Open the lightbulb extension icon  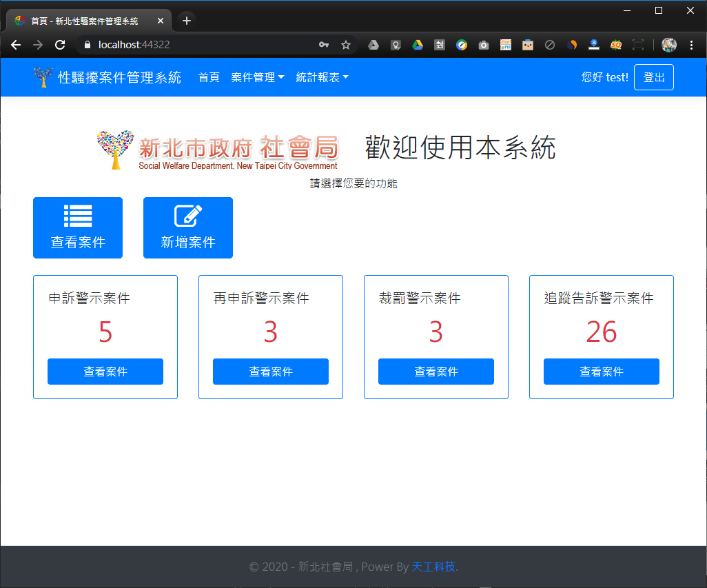tap(396, 45)
